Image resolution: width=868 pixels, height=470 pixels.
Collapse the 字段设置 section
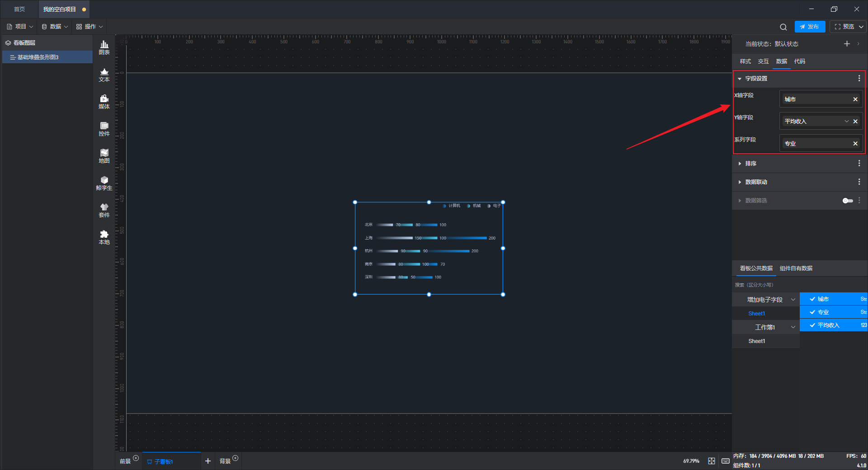[740, 79]
